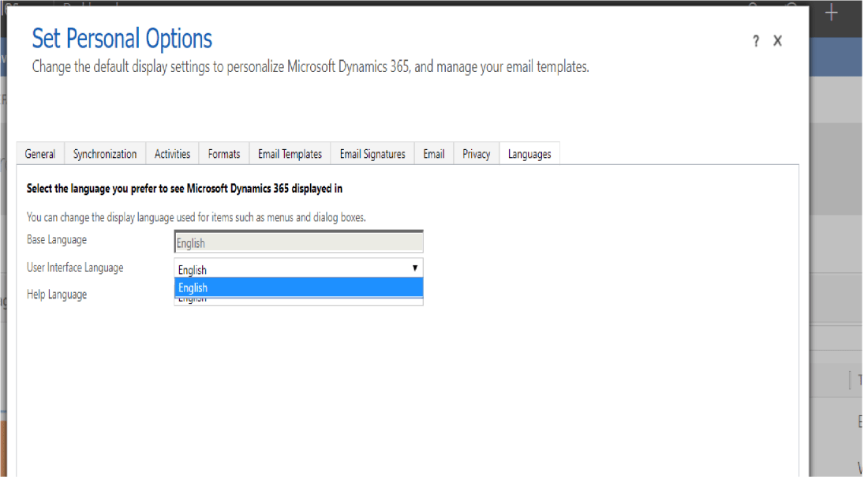Close the Set Personal Options dialog
The width and height of the screenshot is (868, 488).
tap(777, 41)
